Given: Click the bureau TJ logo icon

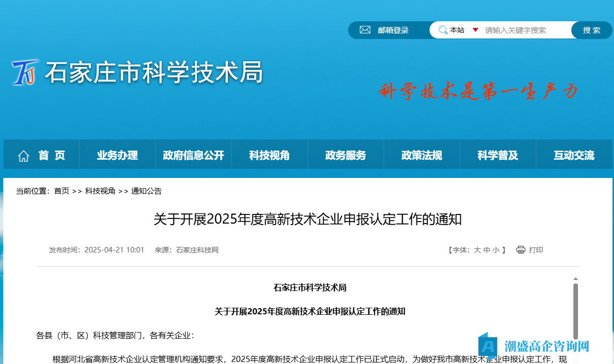Looking at the screenshot, I should [x=25, y=72].
